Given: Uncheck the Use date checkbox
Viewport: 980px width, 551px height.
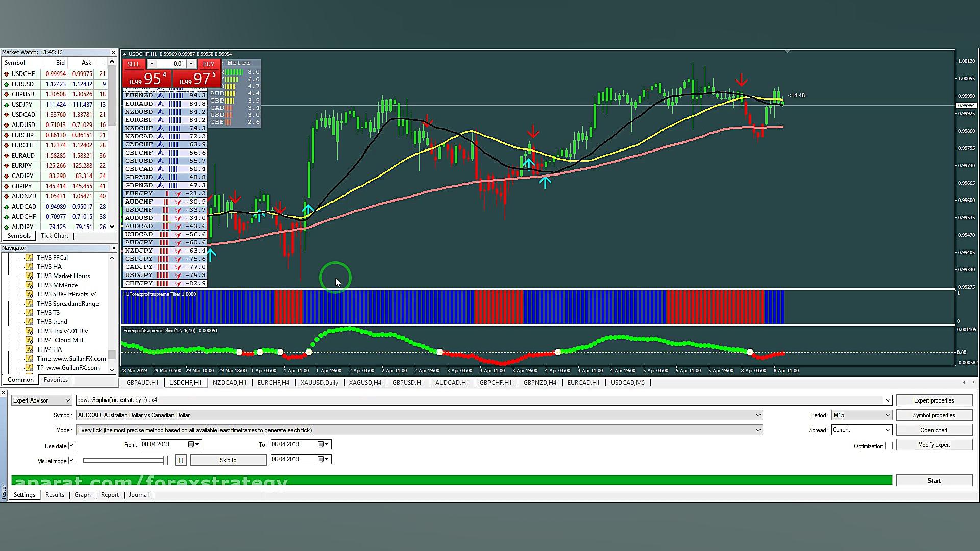Looking at the screenshot, I should click(x=72, y=445).
